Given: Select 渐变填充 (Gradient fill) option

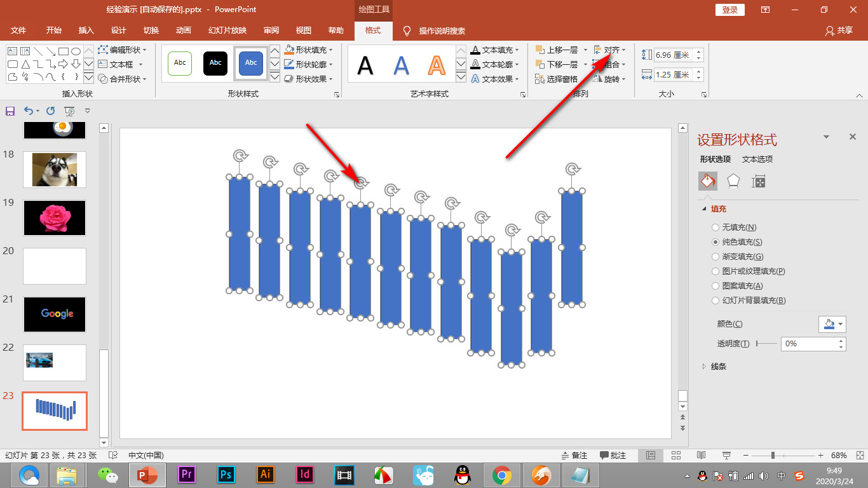Looking at the screenshot, I should click(737, 257).
